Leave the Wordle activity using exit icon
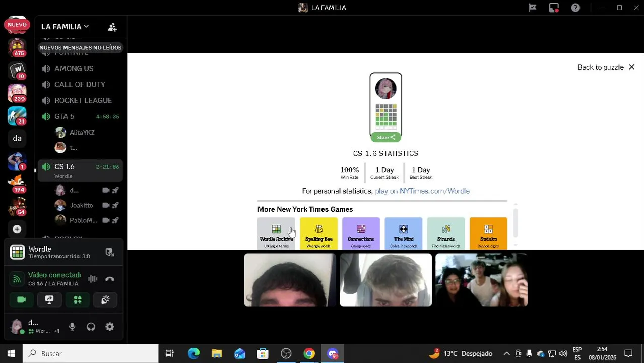 (x=110, y=252)
